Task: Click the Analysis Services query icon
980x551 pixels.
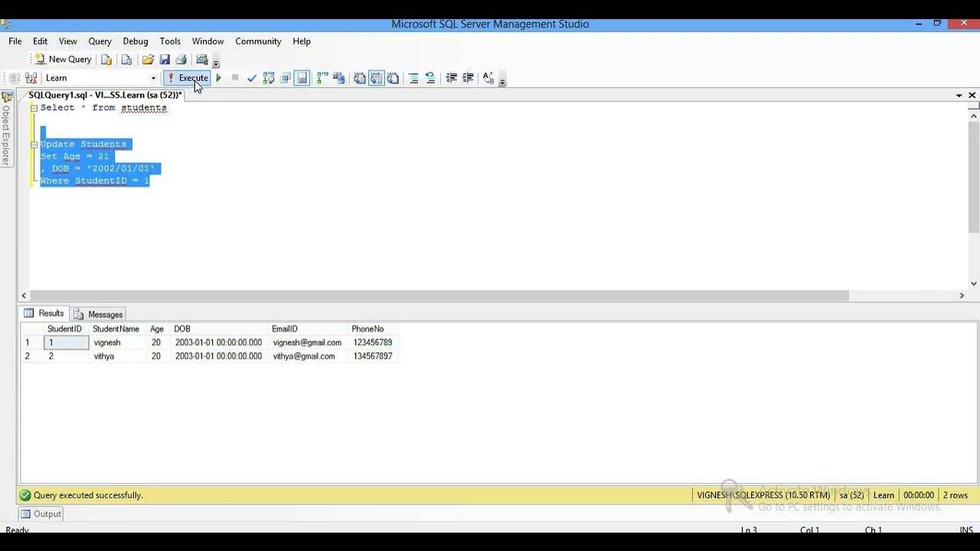Action: [126, 59]
